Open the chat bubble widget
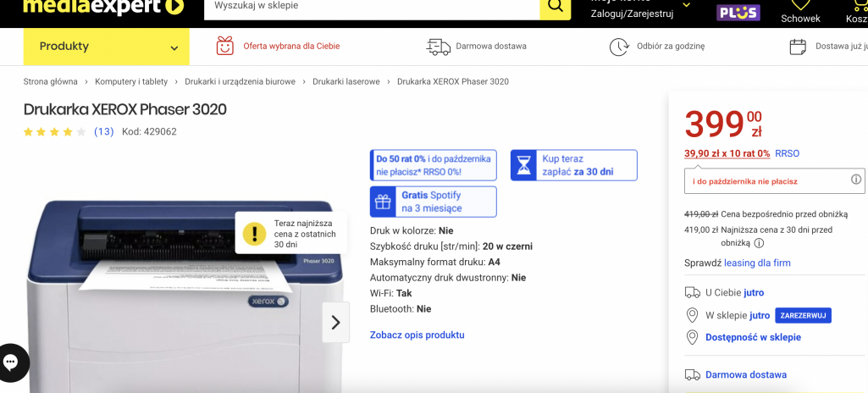The width and height of the screenshot is (868, 393). pyautogui.click(x=11, y=363)
